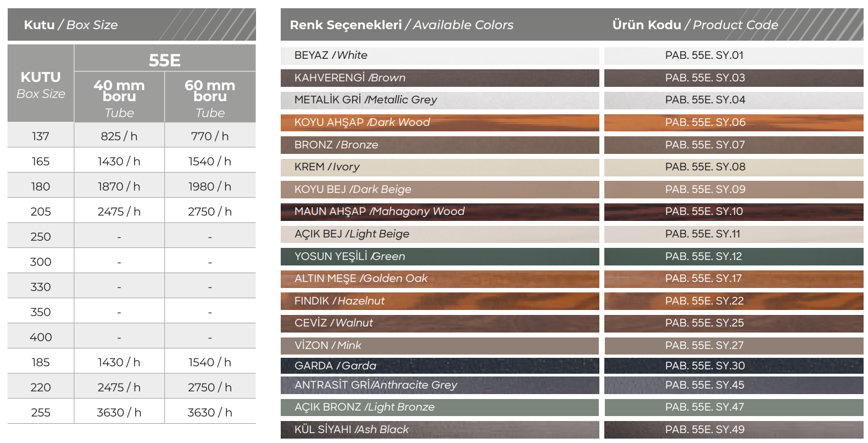Click the 825 / h value cell
Screen dimensions: 868x443
119,136
